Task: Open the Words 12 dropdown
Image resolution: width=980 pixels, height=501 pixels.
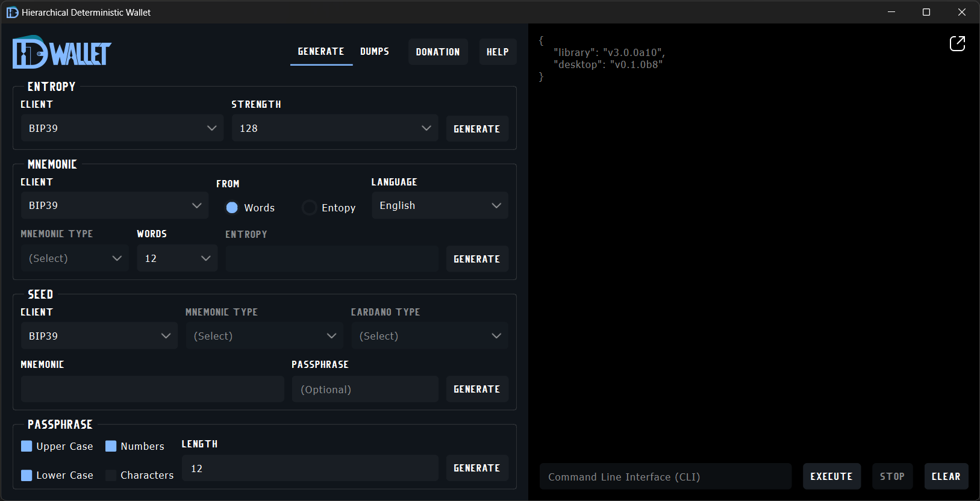Action: (x=177, y=258)
